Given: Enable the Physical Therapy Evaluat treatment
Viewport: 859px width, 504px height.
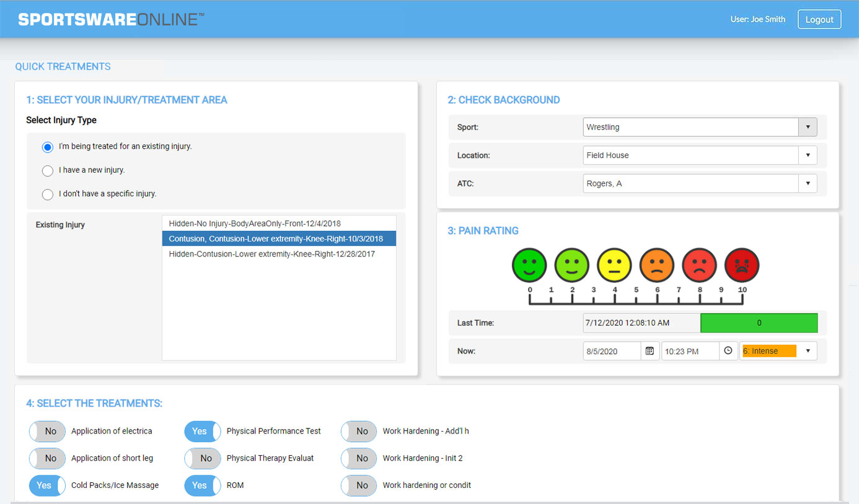Looking at the screenshot, I should (202, 458).
